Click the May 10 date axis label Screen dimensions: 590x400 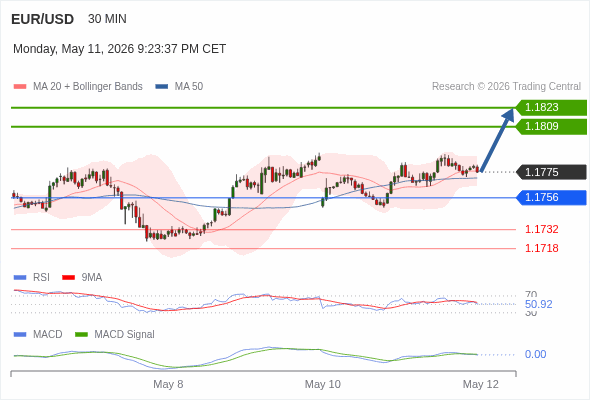click(322, 384)
